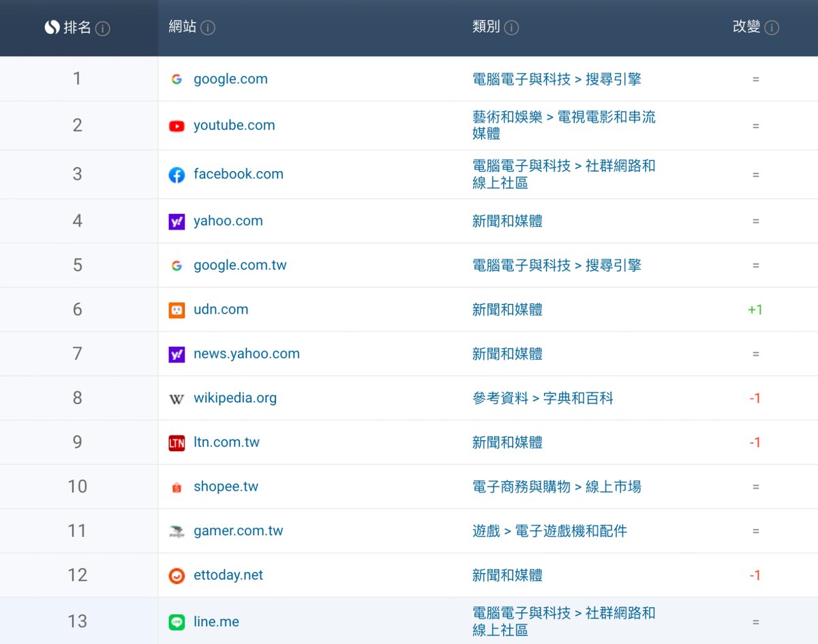Open the youtube.com site link
Viewport: 818px width, 644px height.
point(234,125)
